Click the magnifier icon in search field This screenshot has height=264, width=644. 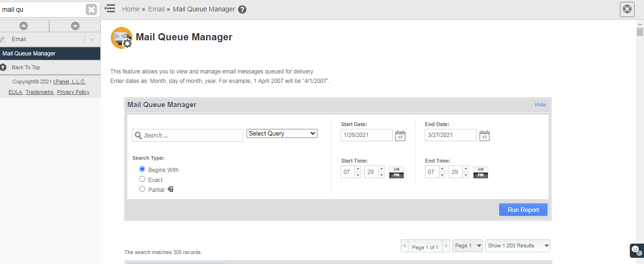point(139,136)
